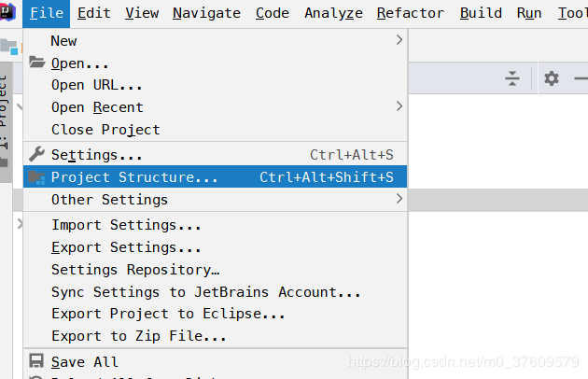Click the collapse all icon in the panel header
Viewport: 588px width, 379px height.
click(511, 78)
